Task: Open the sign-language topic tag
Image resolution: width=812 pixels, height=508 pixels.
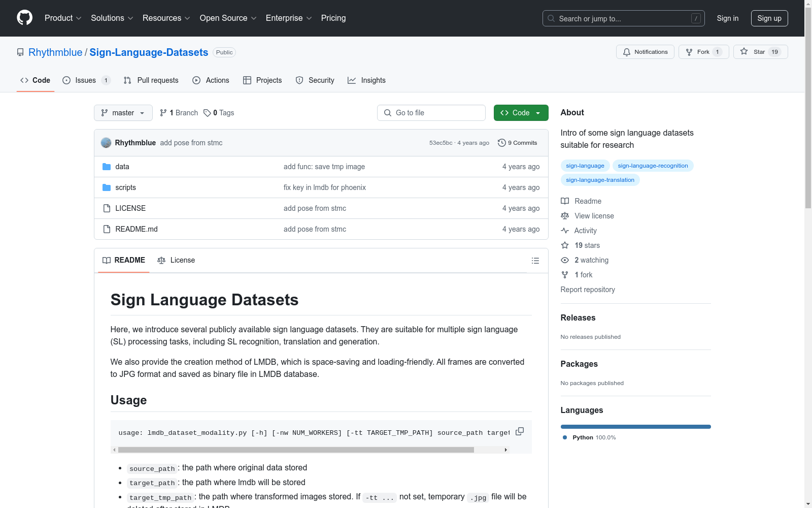Action: [x=585, y=166]
